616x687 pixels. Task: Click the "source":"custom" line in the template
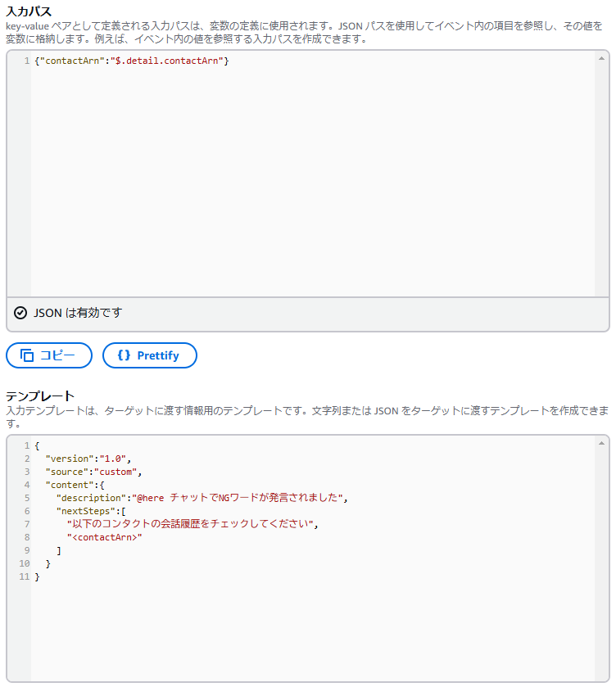[x=93, y=472]
